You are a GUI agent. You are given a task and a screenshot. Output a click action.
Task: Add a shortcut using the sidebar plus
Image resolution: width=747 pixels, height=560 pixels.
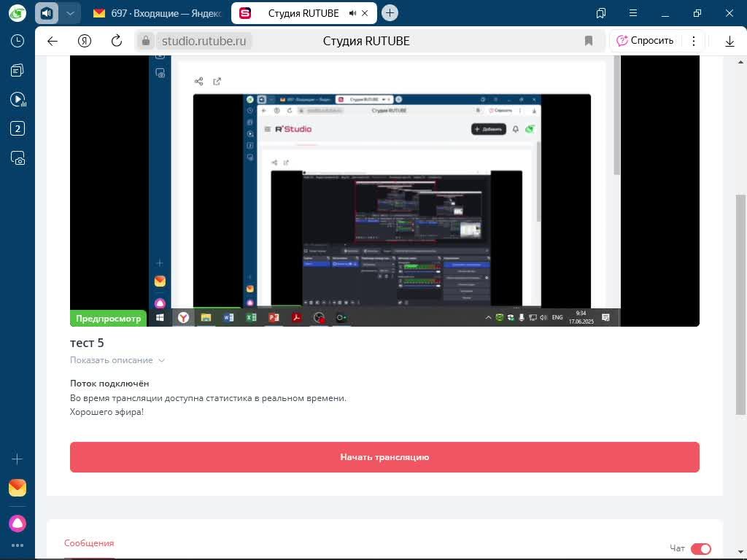tap(18, 459)
